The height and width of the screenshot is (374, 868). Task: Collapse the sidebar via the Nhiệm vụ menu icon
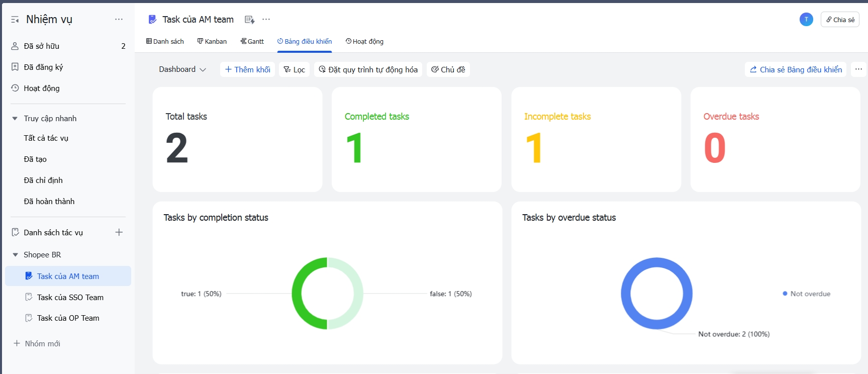coord(15,20)
